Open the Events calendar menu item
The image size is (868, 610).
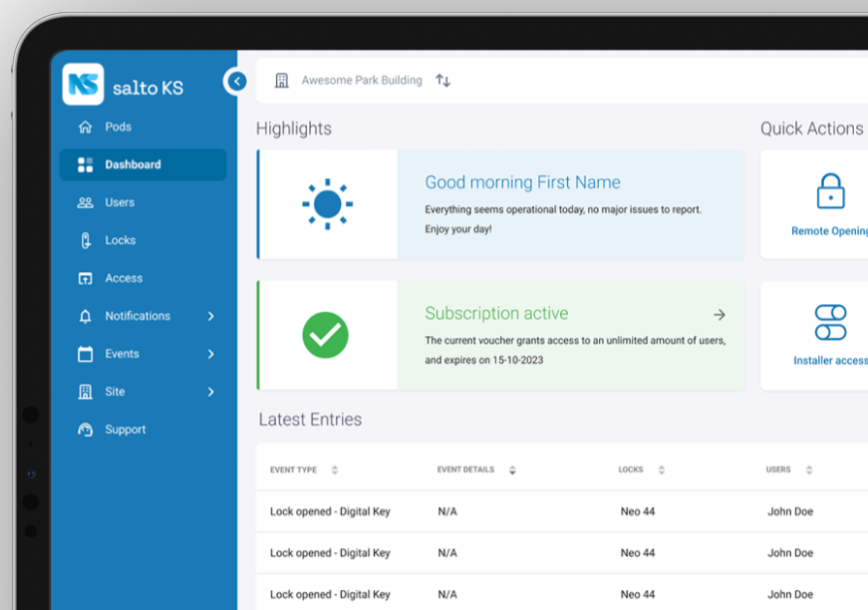coord(122,354)
